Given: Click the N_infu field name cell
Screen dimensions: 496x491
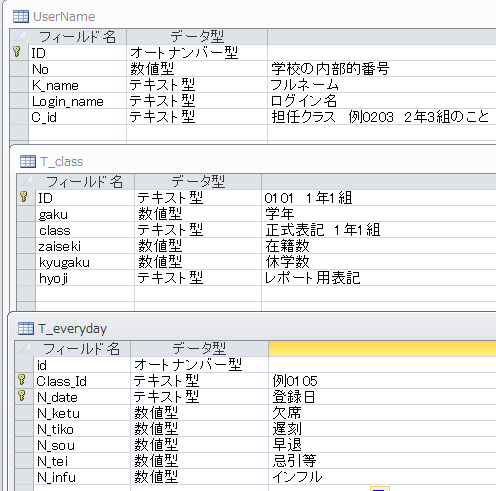Looking at the screenshot, I should pos(82,477).
